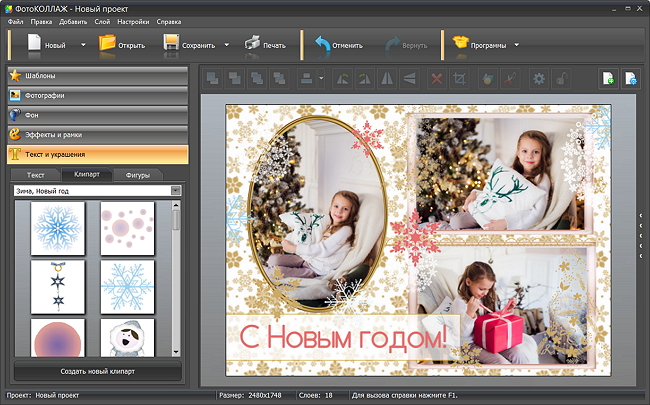Open the Справка menu

(169, 22)
